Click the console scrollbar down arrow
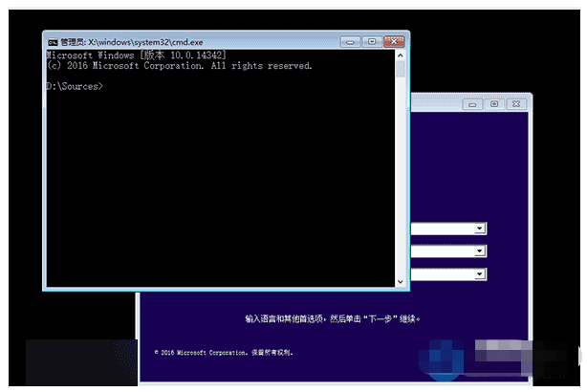The image size is (587, 392). pyautogui.click(x=400, y=281)
